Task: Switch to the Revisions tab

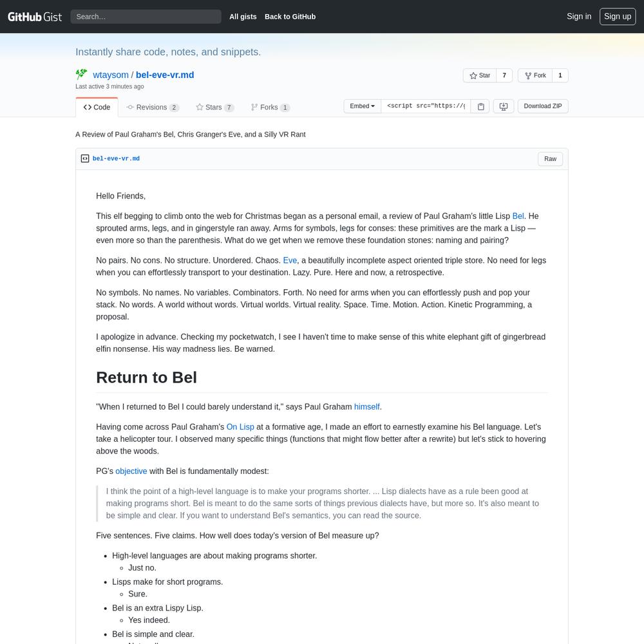Action: 153,107
